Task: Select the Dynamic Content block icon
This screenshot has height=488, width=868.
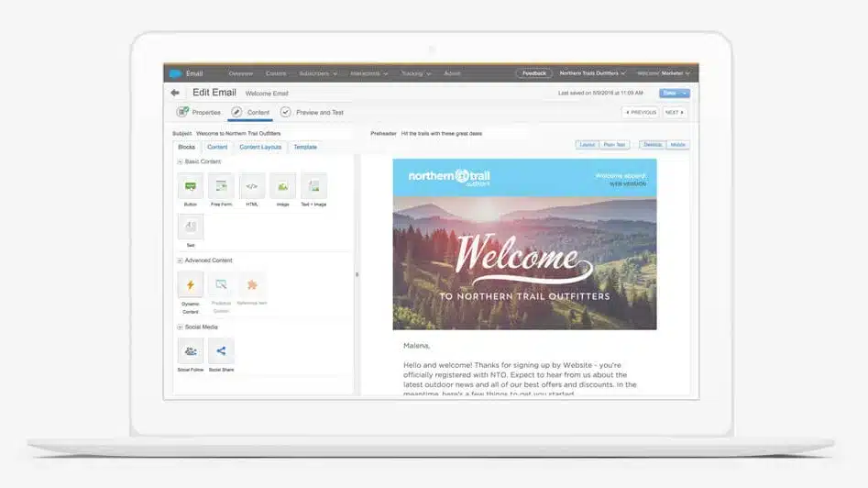Action: [190, 285]
